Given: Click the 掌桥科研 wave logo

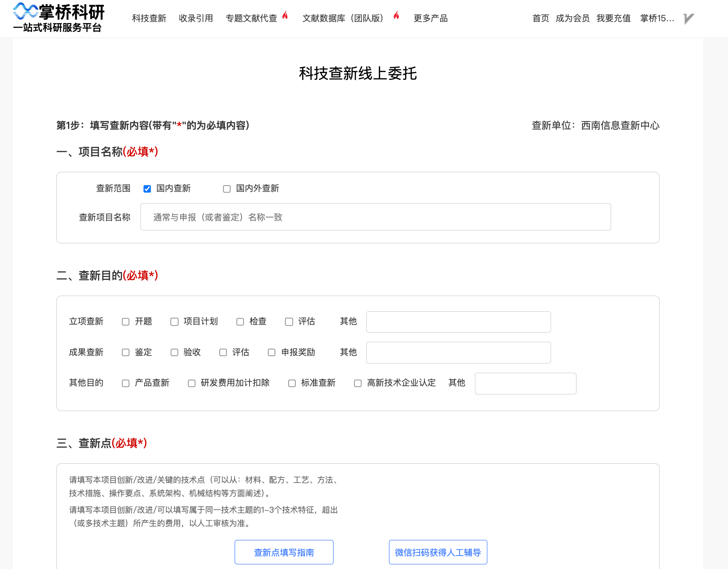Looking at the screenshot, I should click(x=25, y=11).
